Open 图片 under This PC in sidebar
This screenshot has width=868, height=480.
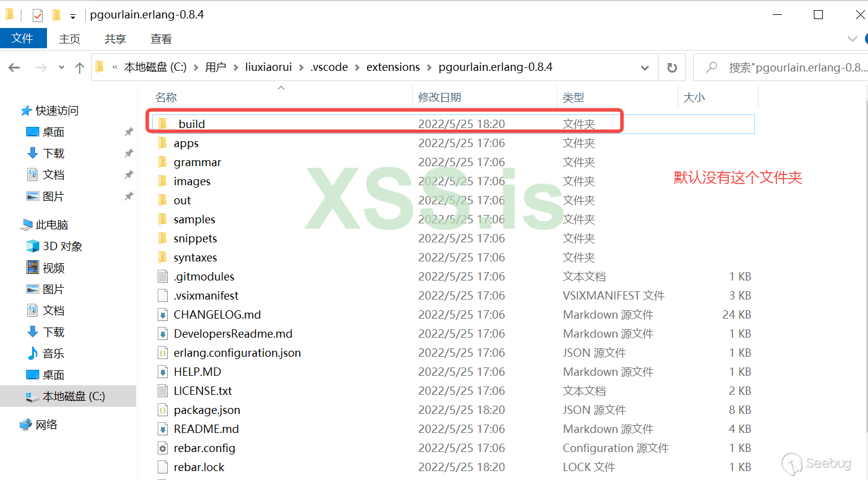coord(54,289)
